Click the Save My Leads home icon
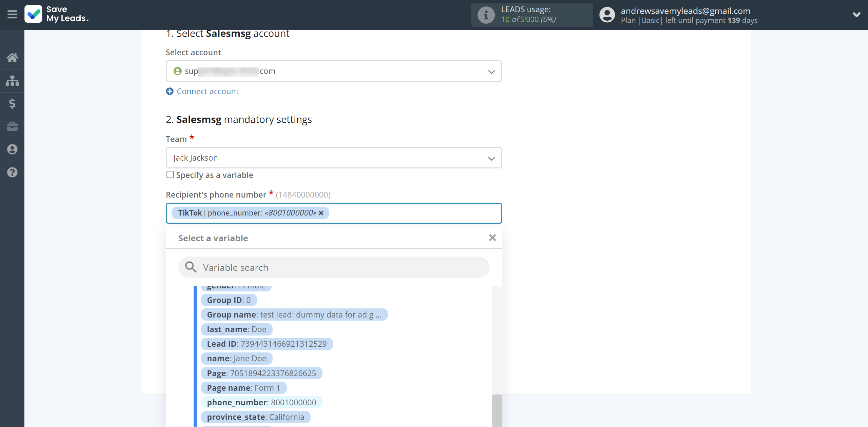Viewport: 868px width, 427px height. click(x=12, y=56)
